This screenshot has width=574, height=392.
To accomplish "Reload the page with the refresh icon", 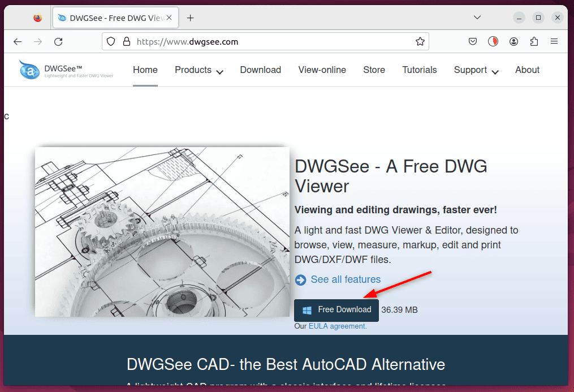I will (x=58, y=42).
